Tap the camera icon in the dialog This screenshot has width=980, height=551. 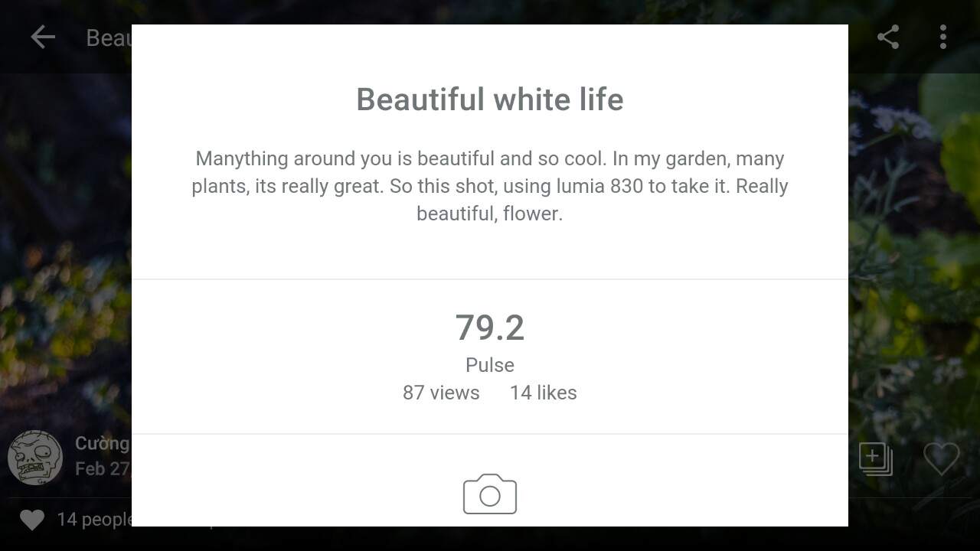click(490, 494)
